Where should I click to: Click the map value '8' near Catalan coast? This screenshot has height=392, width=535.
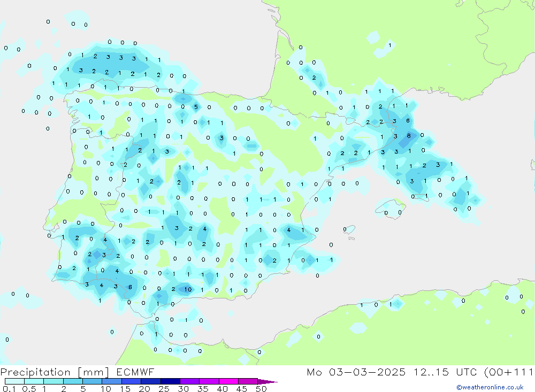pos(409,136)
